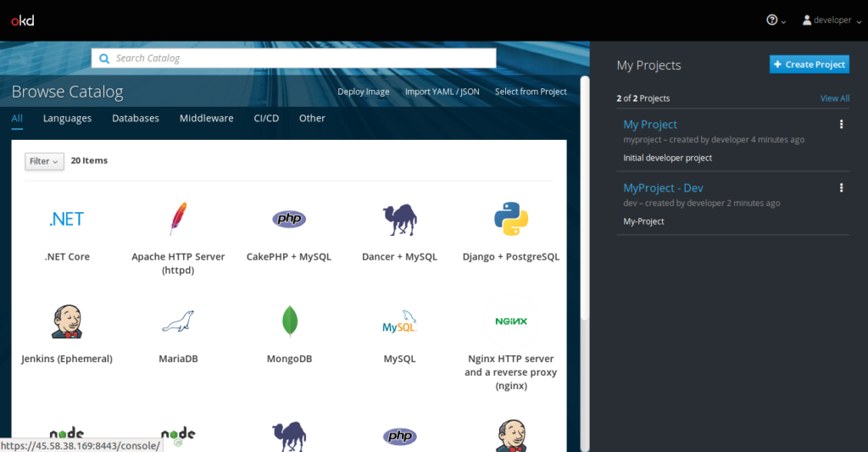
Task: Click the developer user avatar icon
Action: click(807, 20)
